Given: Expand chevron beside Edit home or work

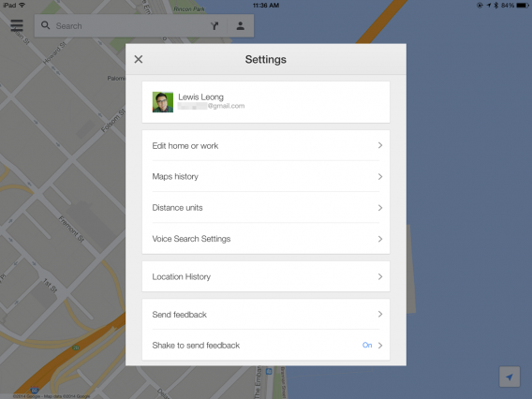Looking at the screenshot, I should coord(380,145).
